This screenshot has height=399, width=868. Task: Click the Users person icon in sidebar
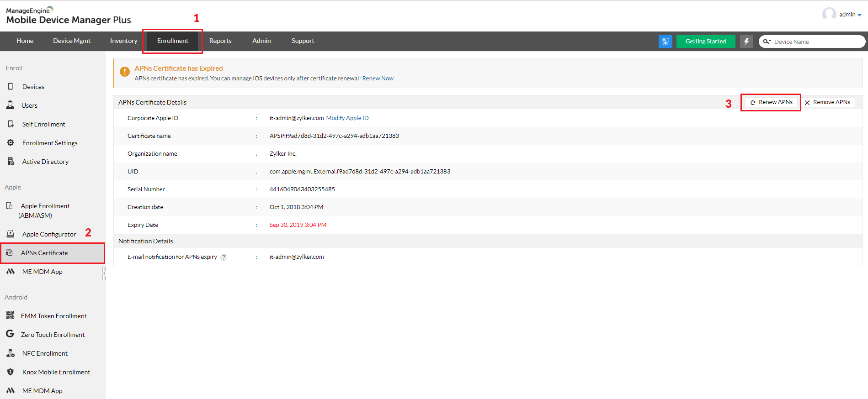click(x=10, y=105)
